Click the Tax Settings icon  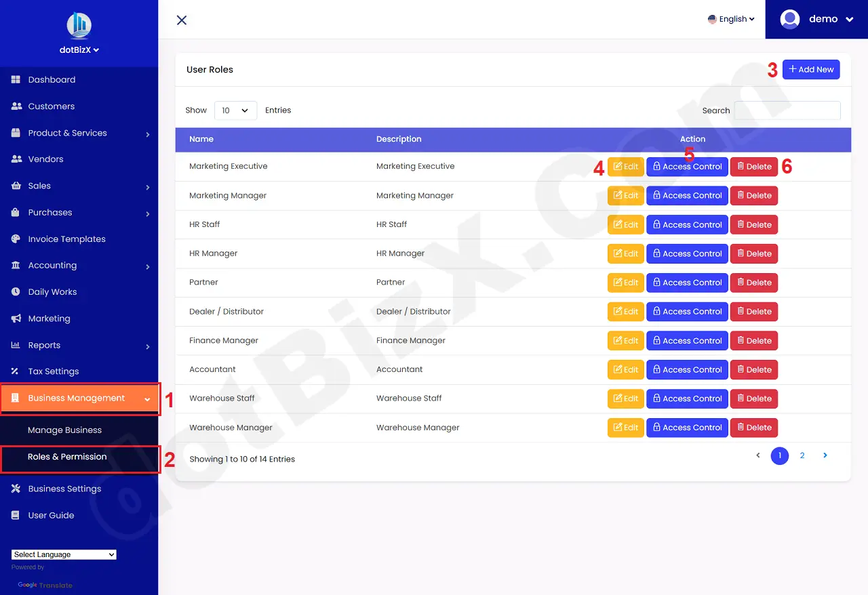coord(16,371)
